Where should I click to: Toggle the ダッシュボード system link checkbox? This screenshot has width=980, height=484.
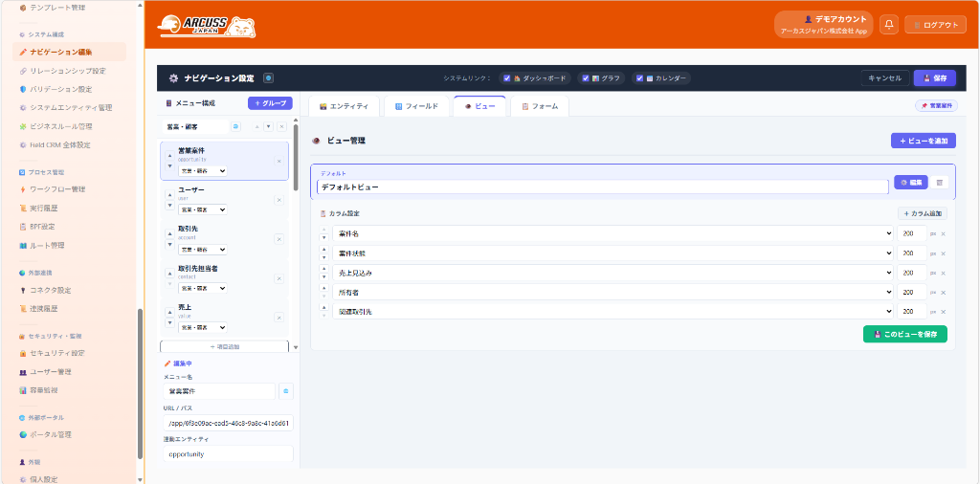click(x=507, y=78)
